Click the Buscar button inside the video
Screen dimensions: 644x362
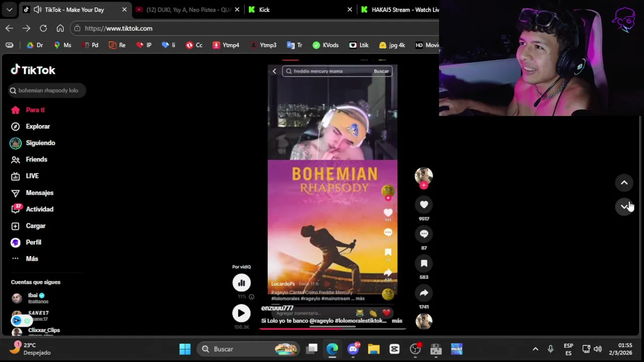(x=381, y=71)
